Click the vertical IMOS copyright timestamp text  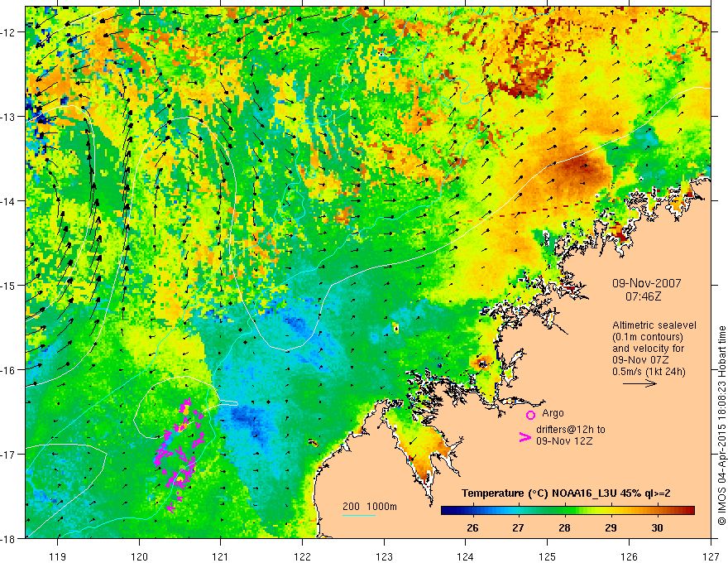(722, 426)
